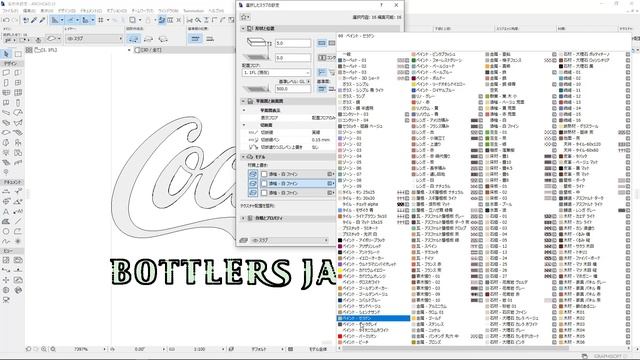Click the 500.0 elevation input field
The width and height of the screenshot is (640, 360).
[x=293, y=89]
